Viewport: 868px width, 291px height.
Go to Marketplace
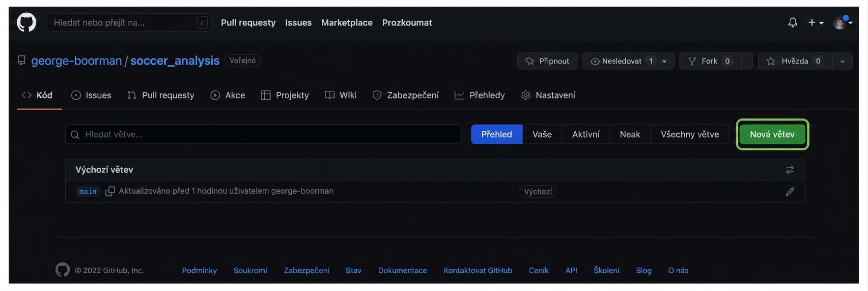point(347,23)
